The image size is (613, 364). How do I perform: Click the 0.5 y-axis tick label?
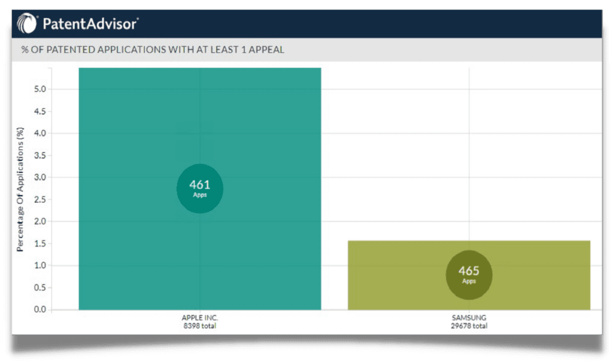[x=40, y=288]
